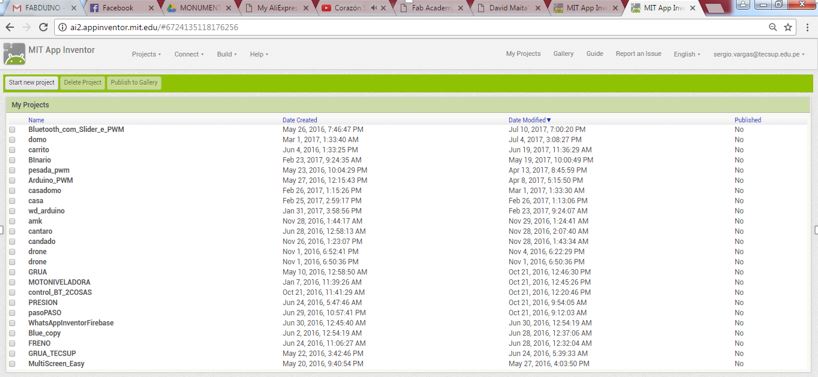This screenshot has height=377, width=818.
Task: Open the sergio.vargas account dropdown
Action: point(759,54)
